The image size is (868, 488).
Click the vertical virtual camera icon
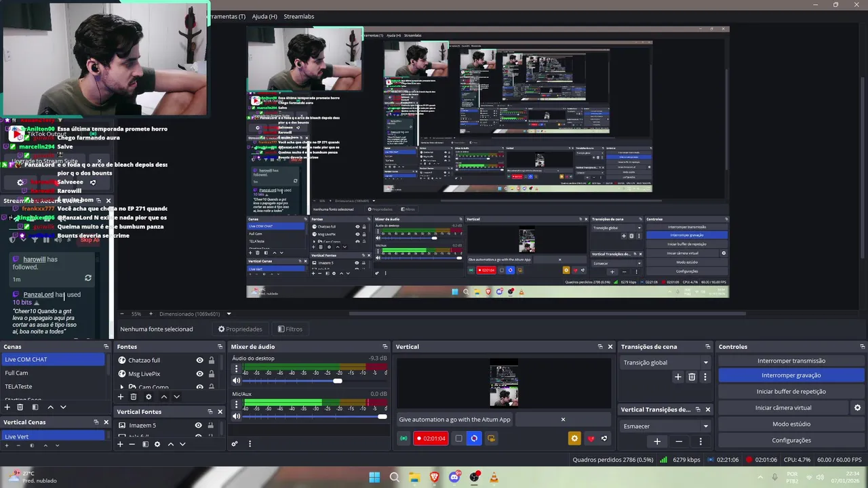[x=491, y=439]
